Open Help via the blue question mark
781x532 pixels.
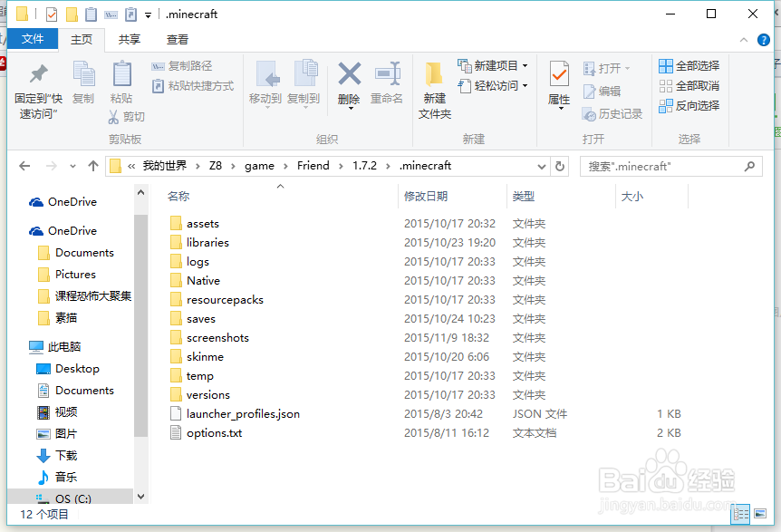[x=764, y=40]
